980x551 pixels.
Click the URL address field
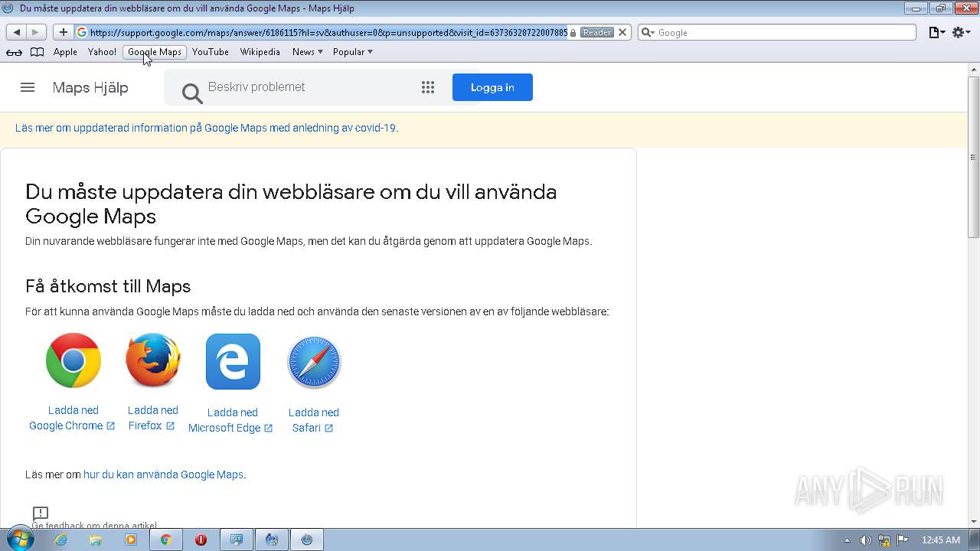(329, 32)
